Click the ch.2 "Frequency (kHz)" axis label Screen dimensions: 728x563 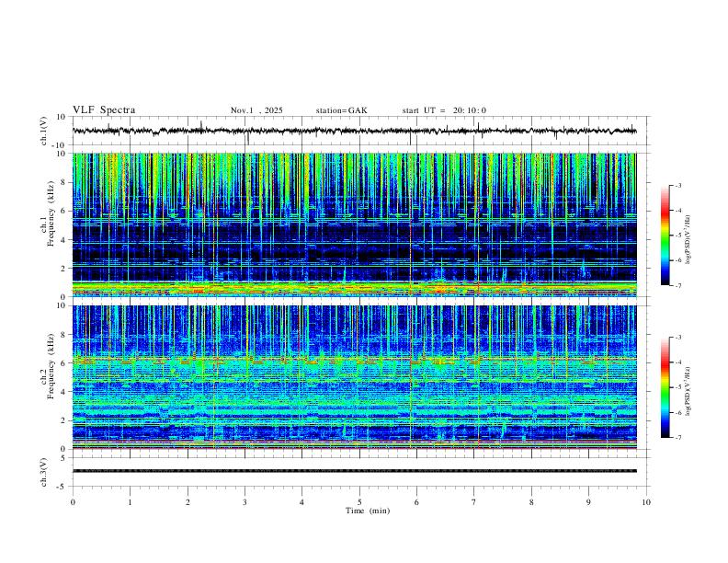coord(51,366)
